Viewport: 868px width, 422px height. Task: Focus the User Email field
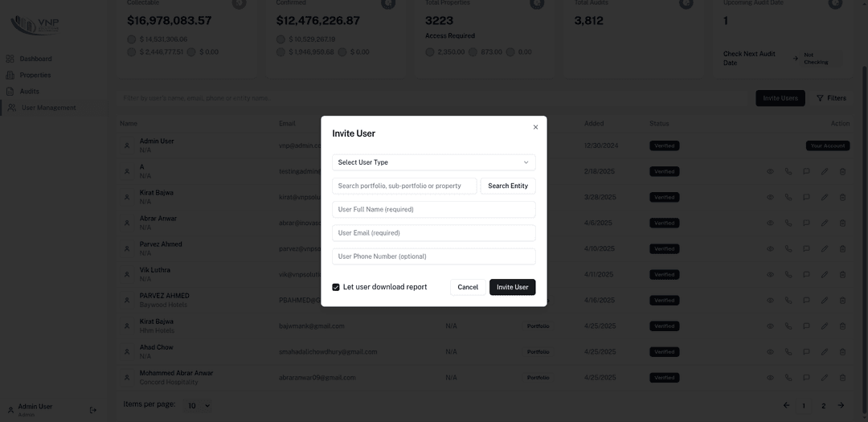[433, 233]
